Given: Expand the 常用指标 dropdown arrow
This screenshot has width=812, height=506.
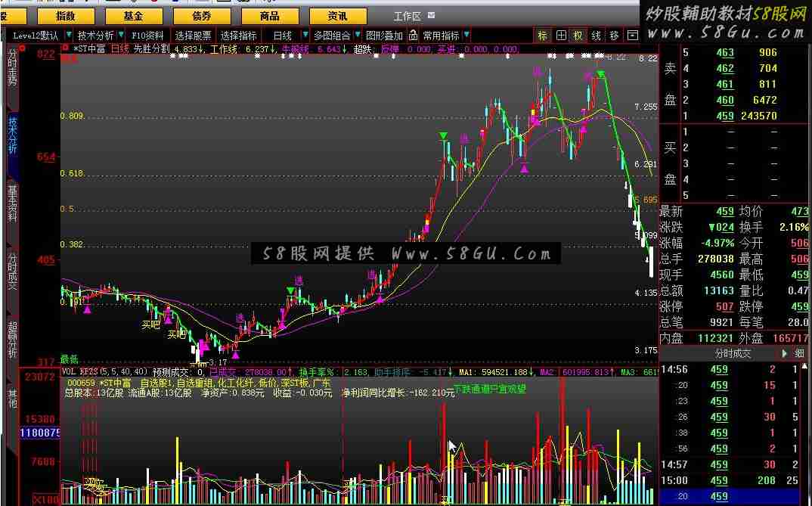Looking at the screenshot, I should coord(466,36).
